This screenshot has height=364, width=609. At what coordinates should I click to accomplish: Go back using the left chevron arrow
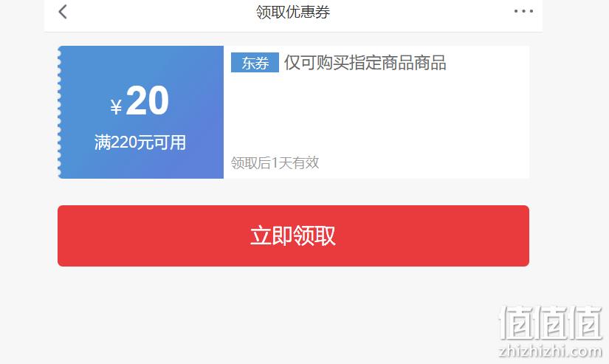tap(63, 12)
